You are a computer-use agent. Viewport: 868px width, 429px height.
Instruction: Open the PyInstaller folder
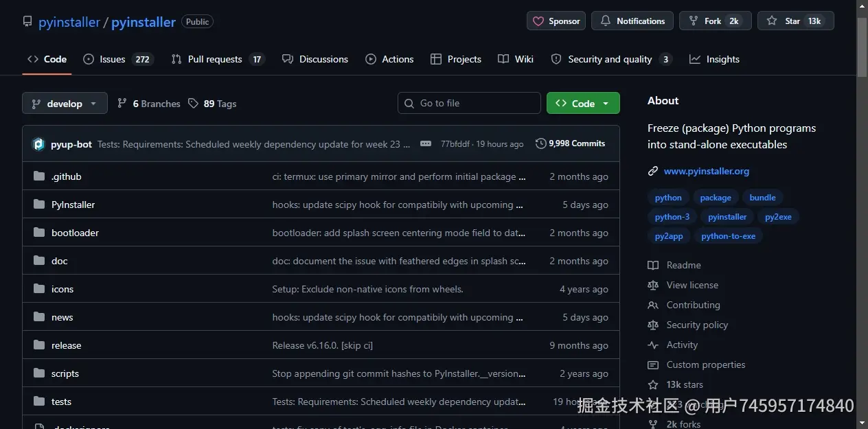73,205
